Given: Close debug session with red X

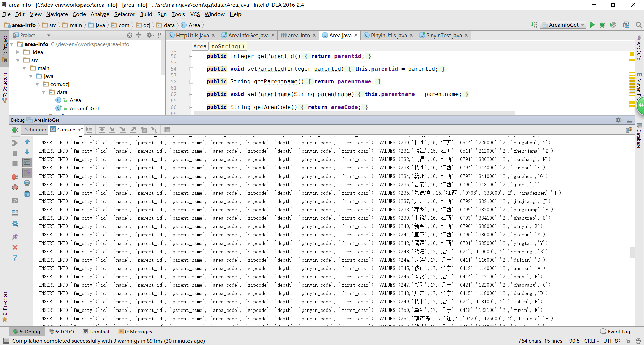Looking at the screenshot, I should pyautogui.click(x=15, y=247).
